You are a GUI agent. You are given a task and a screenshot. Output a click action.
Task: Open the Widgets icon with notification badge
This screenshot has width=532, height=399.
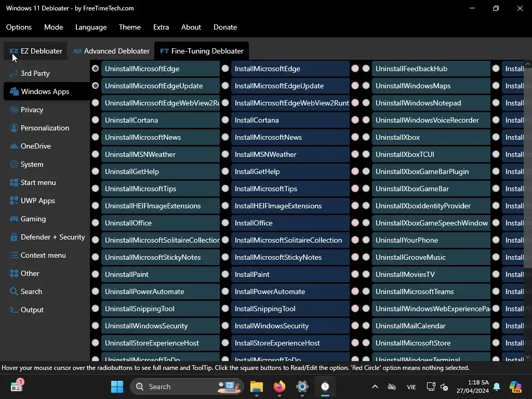17,386
